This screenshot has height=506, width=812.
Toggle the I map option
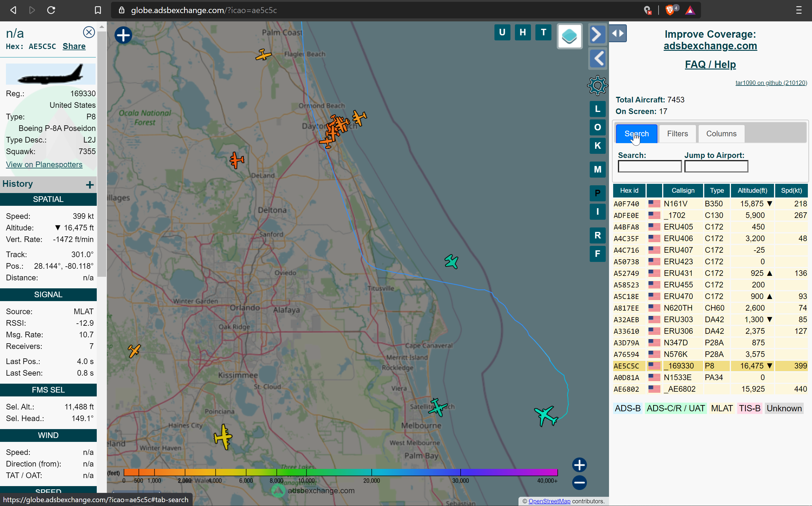coord(597,211)
